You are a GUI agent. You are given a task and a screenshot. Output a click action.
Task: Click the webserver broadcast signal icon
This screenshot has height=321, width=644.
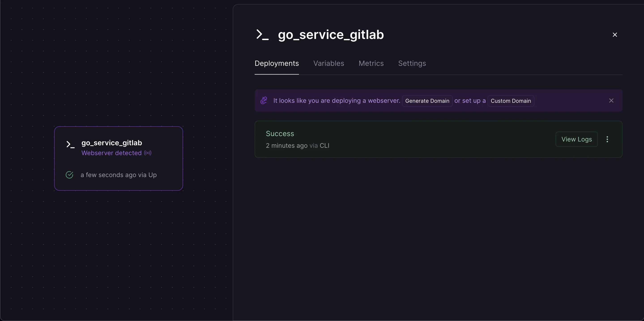coord(148,153)
